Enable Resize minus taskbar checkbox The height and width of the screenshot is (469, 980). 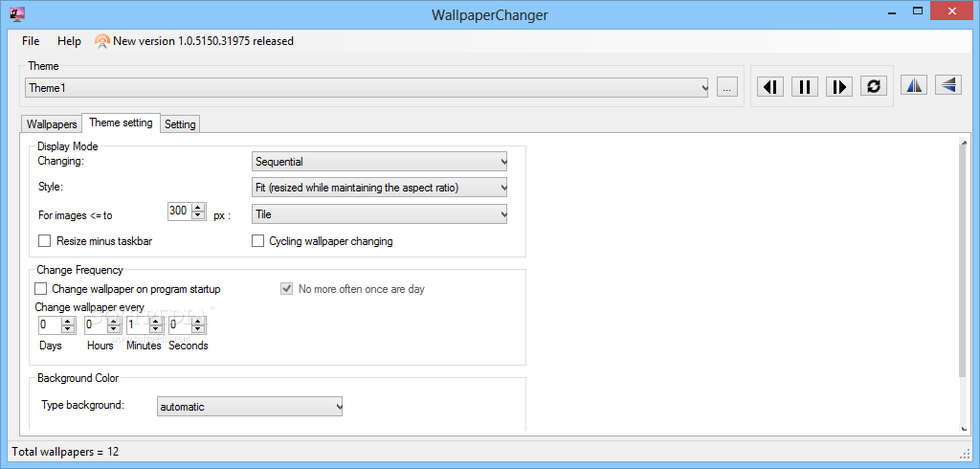[x=44, y=241]
